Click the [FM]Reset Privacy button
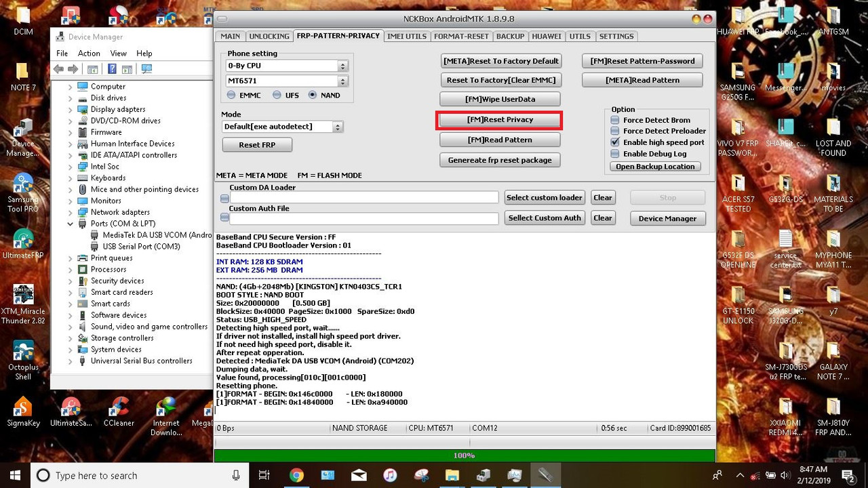 point(500,120)
